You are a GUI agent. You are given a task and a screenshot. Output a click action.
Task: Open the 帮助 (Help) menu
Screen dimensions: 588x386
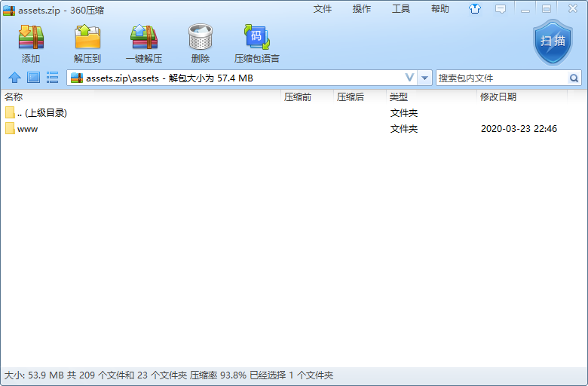[x=440, y=9]
